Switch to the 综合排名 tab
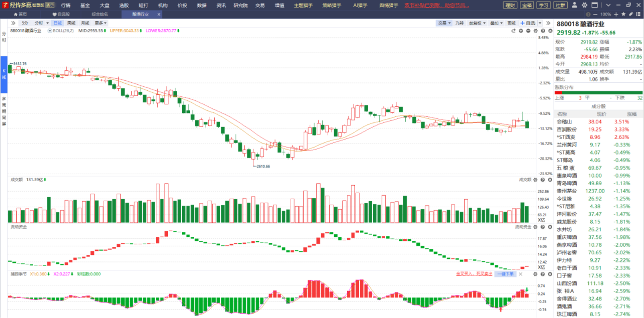This screenshot has height=318, width=644. [100, 14]
